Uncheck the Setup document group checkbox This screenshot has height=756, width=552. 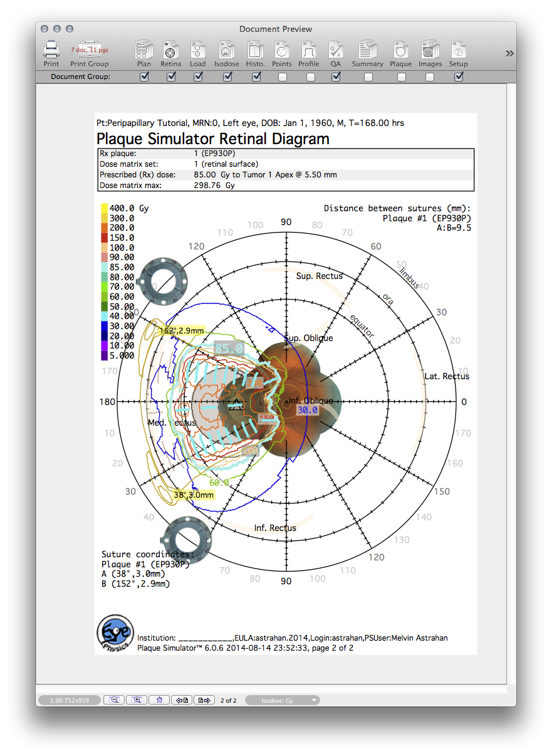pos(459,77)
